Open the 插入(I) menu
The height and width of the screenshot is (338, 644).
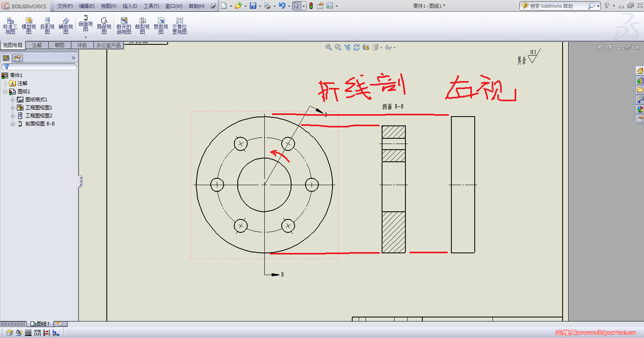(x=130, y=6)
